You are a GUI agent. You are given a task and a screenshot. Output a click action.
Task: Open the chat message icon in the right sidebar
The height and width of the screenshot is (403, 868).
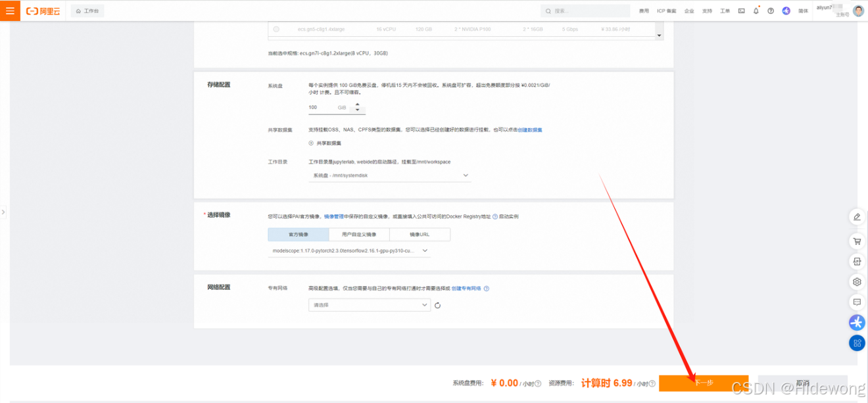[x=857, y=302]
